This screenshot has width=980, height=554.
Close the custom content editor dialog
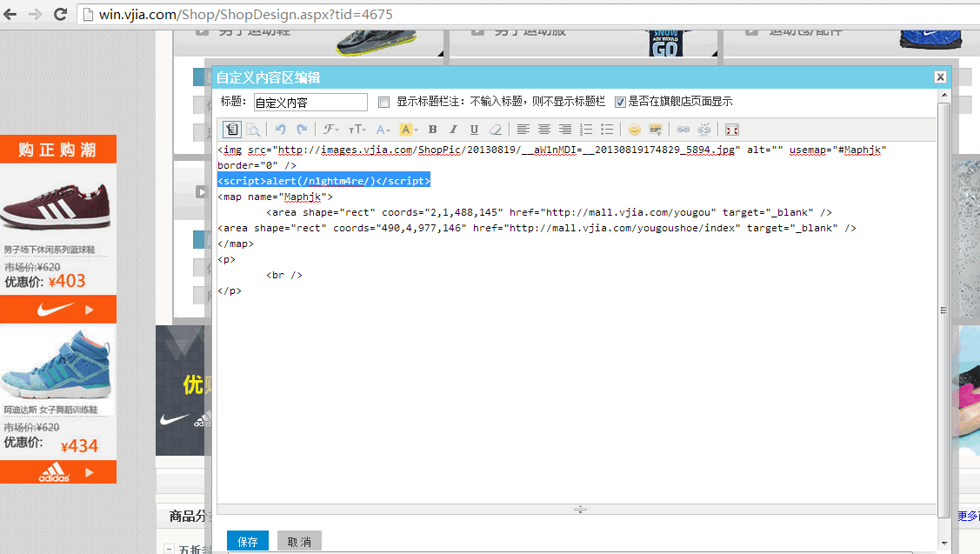click(x=940, y=77)
